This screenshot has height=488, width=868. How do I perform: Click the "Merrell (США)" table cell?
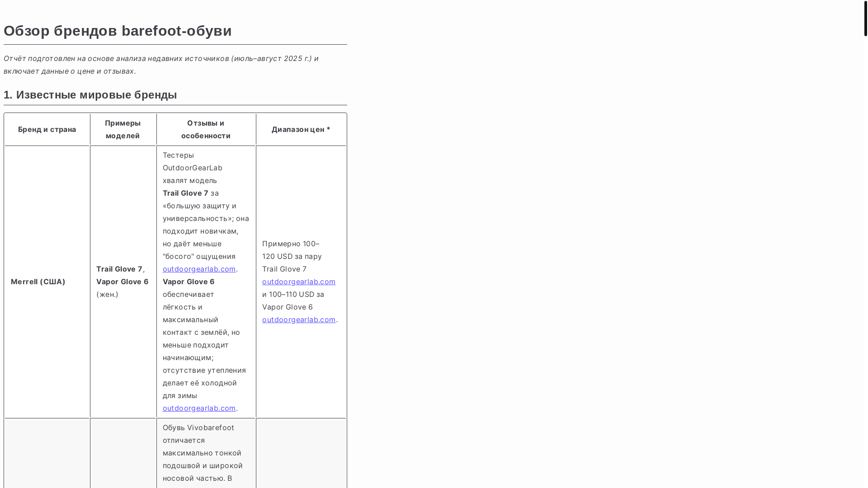(47, 282)
